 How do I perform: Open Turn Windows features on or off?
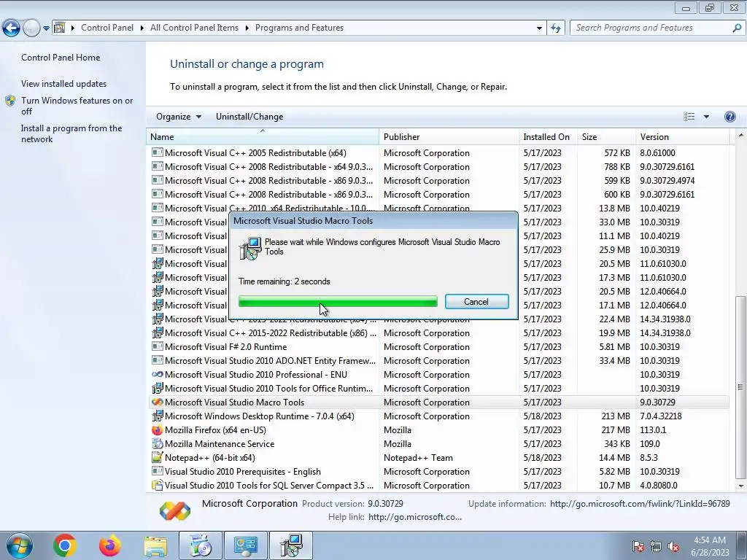pos(77,106)
